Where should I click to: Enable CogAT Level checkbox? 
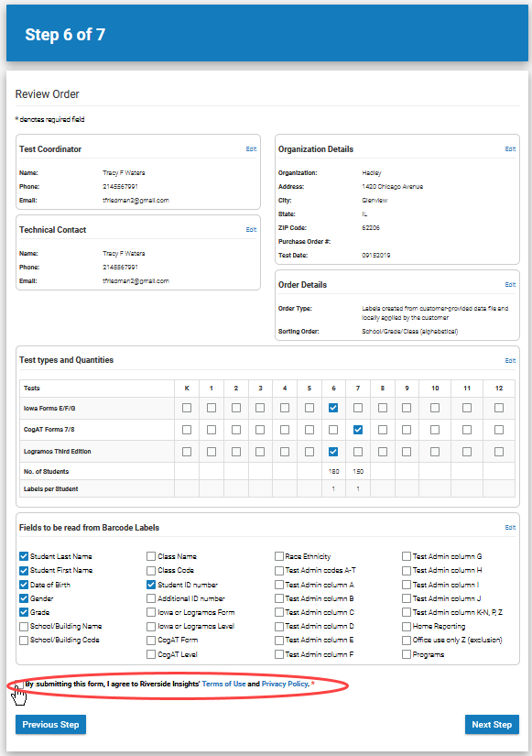[151, 654]
